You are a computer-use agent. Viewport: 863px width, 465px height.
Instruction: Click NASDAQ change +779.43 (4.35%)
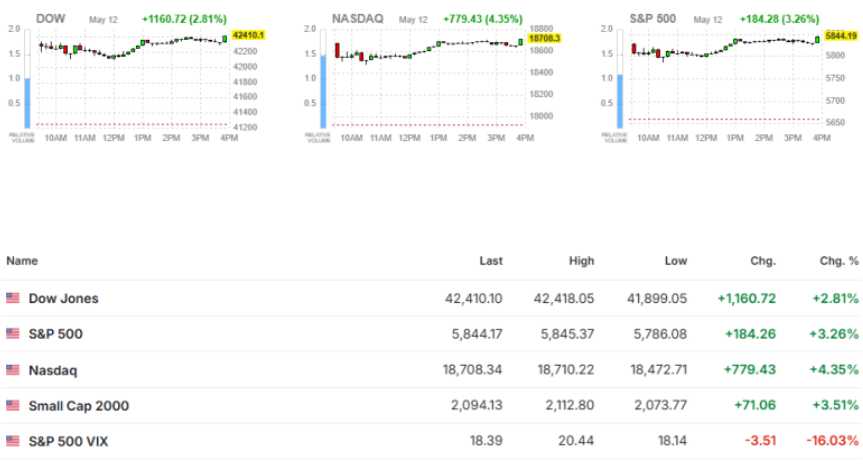point(483,19)
